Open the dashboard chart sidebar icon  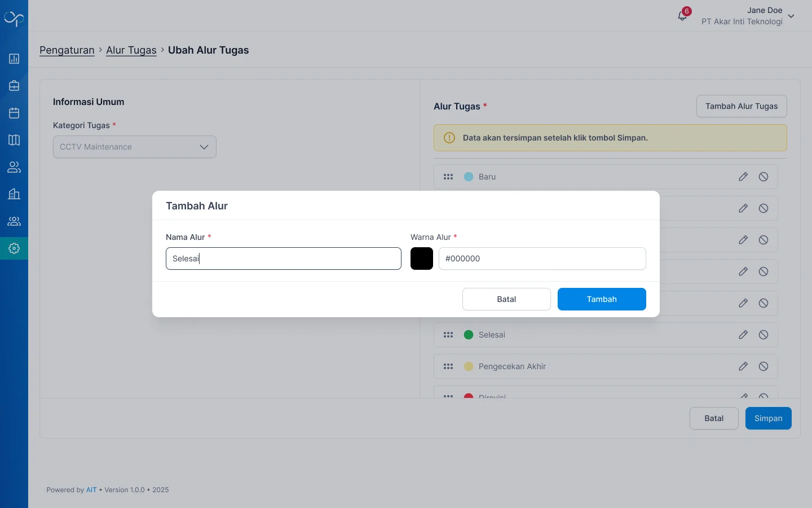click(14, 59)
